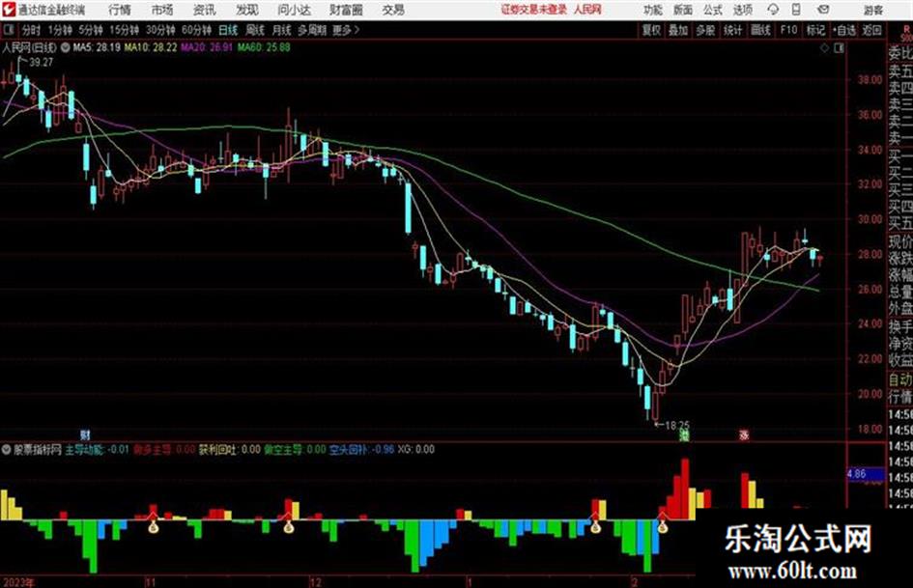Click the money bag signal near month 12
The image size is (913, 588).
click(x=288, y=527)
